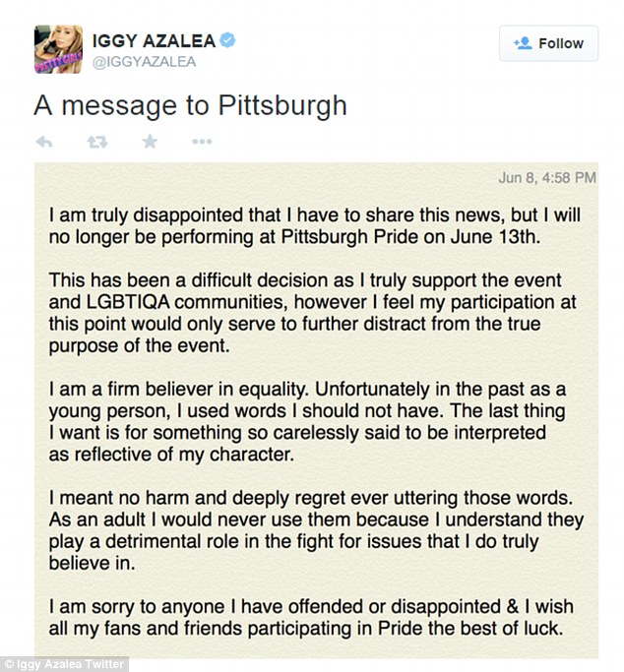Open the more options ellipsis menu
This screenshot has height=672, width=624.
202,143
